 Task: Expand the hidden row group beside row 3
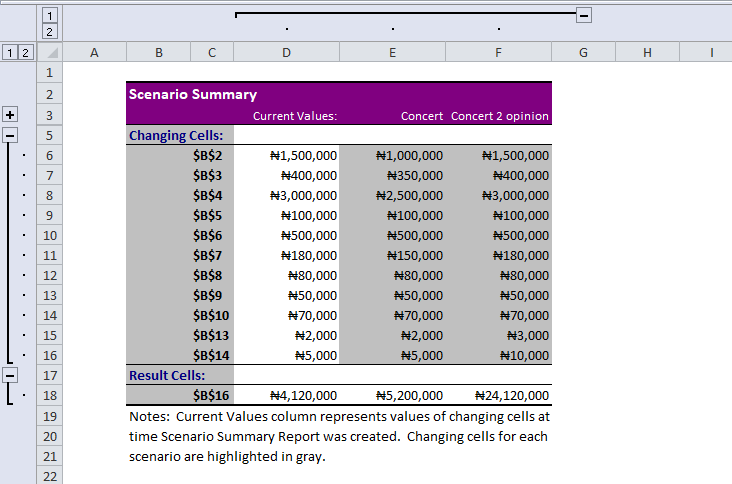10,115
